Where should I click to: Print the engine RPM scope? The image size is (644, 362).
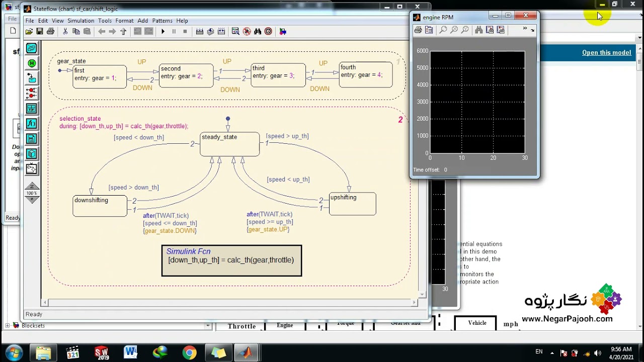pyautogui.click(x=418, y=30)
